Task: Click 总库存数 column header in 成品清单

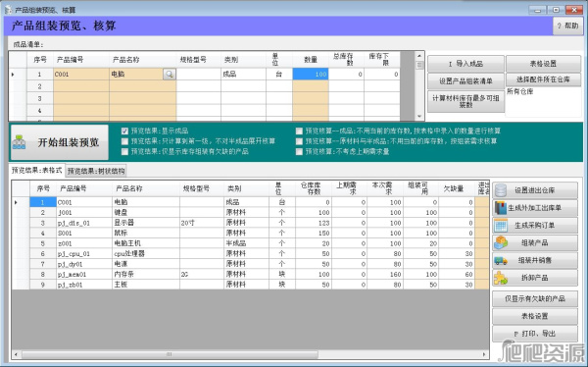Action: click(346, 60)
